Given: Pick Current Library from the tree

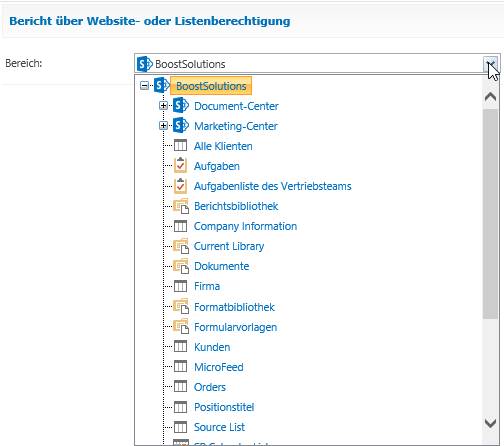Looking at the screenshot, I should tap(229, 246).
